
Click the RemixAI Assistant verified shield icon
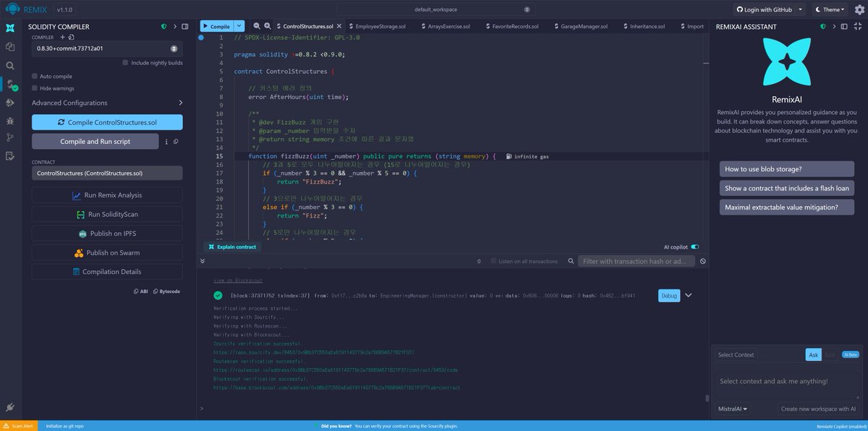[823, 27]
